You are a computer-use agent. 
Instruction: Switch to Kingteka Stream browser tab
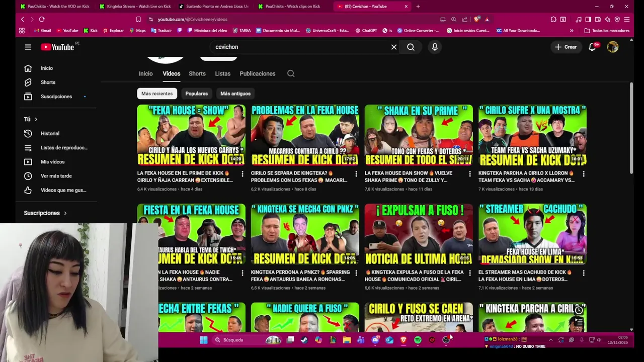[x=136, y=7]
